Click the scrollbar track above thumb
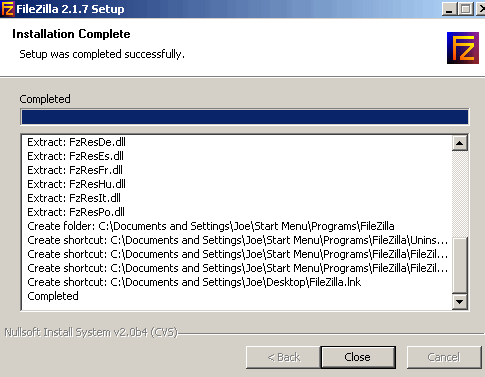The width and height of the screenshot is (485, 377). click(x=460, y=194)
